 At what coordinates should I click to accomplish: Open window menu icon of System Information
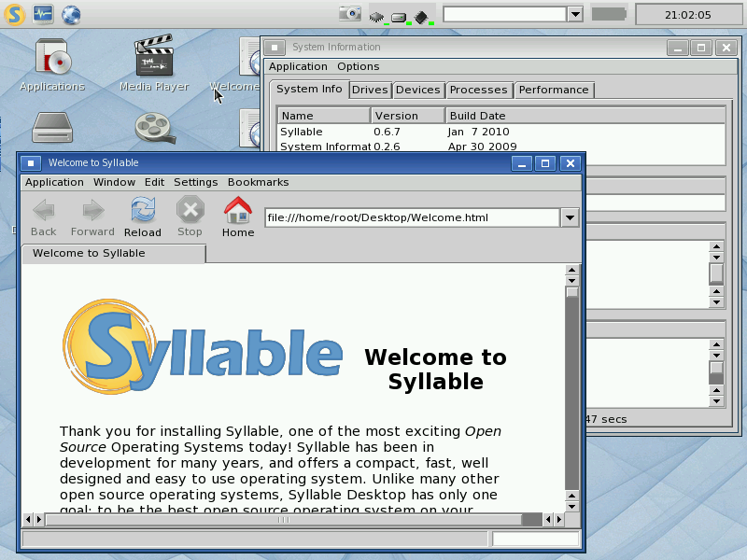pos(275,48)
